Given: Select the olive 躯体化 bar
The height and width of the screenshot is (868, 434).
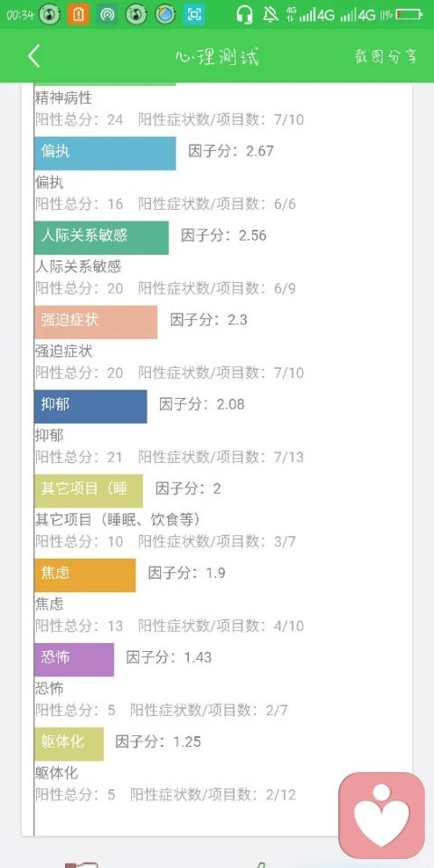Looking at the screenshot, I should [x=69, y=744].
